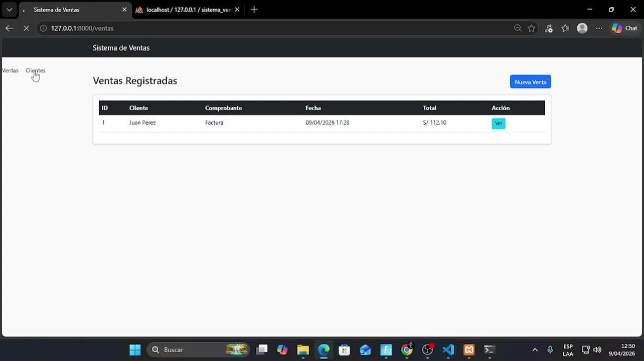This screenshot has width=644, height=361.
Task: Toggle the microphone tray icon
Action: (550, 350)
